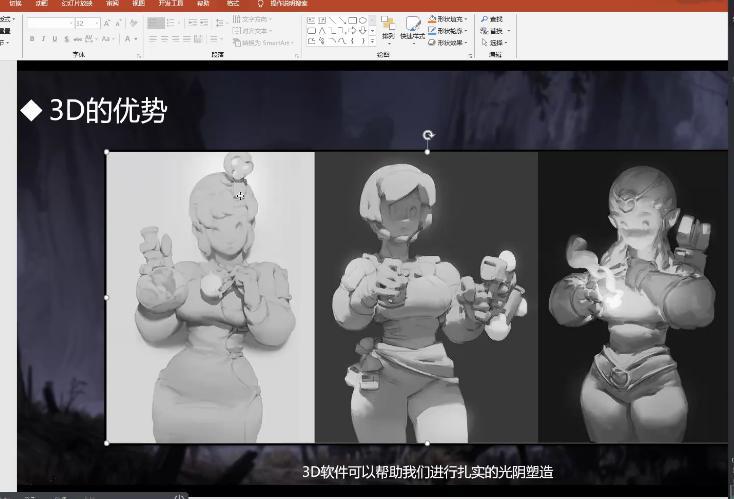Open Developer (开发工具) tab
The width and height of the screenshot is (734, 499).
pyautogui.click(x=170, y=3)
